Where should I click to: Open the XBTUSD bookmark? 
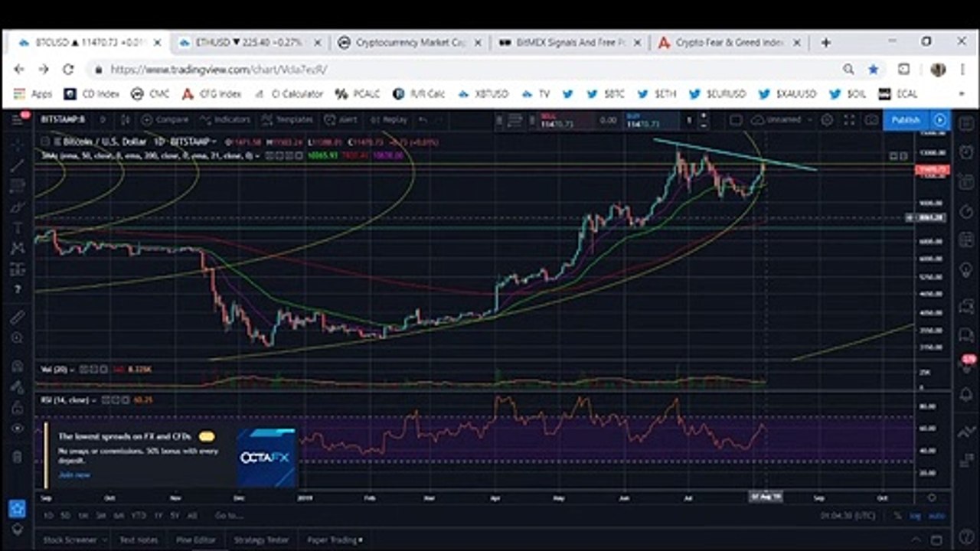pyautogui.click(x=483, y=94)
